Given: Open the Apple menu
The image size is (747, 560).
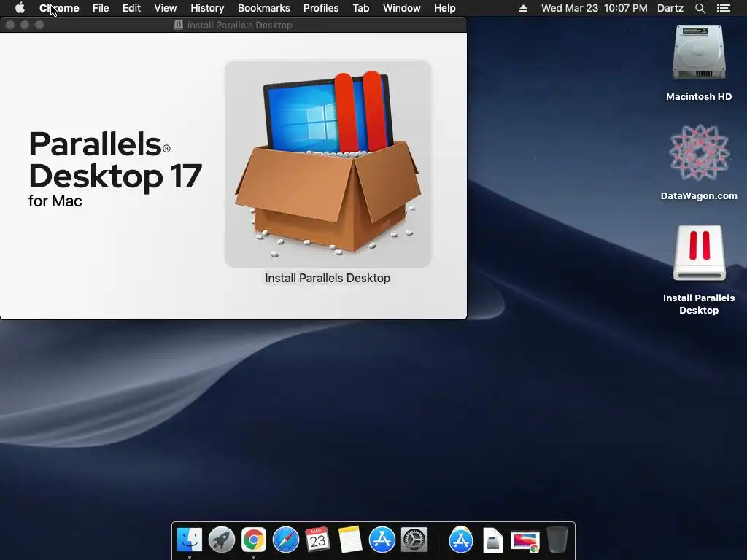Looking at the screenshot, I should coord(20,8).
